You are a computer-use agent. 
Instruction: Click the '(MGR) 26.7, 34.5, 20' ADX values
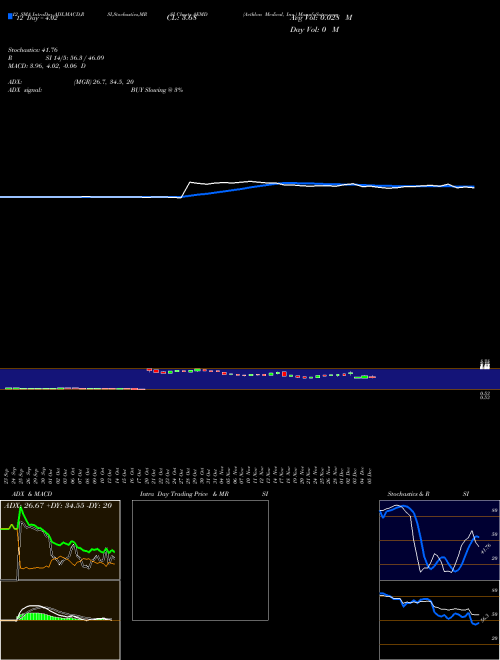coord(104,82)
